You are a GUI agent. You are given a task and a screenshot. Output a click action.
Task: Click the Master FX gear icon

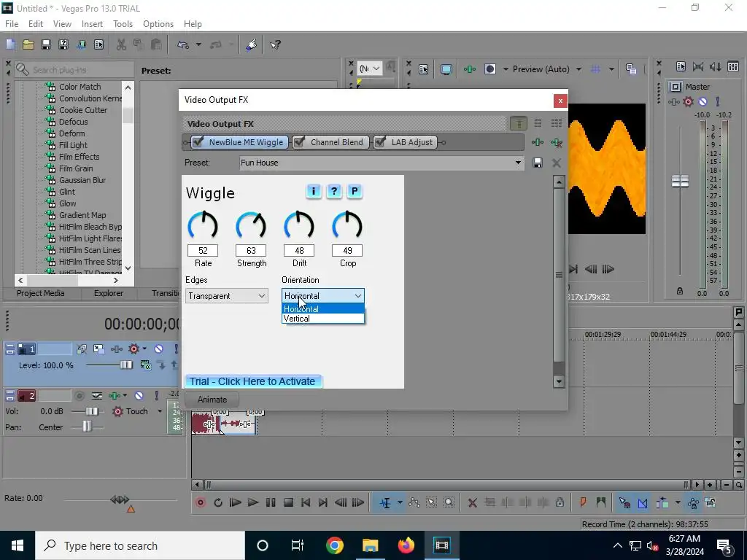point(688,101)
